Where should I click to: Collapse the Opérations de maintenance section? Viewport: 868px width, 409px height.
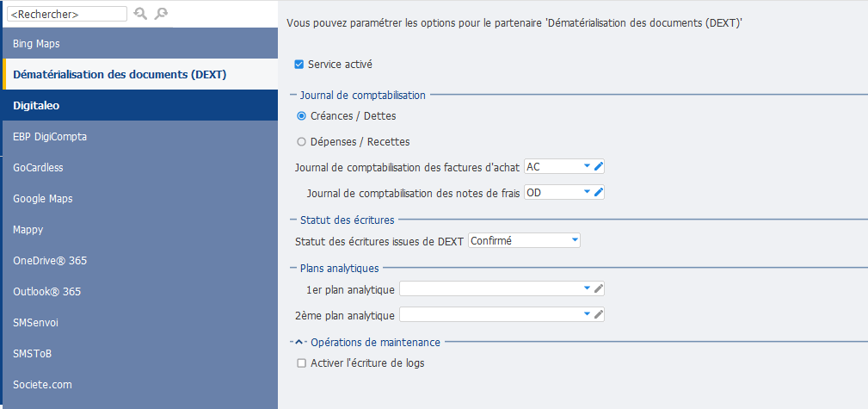[299, 343]
